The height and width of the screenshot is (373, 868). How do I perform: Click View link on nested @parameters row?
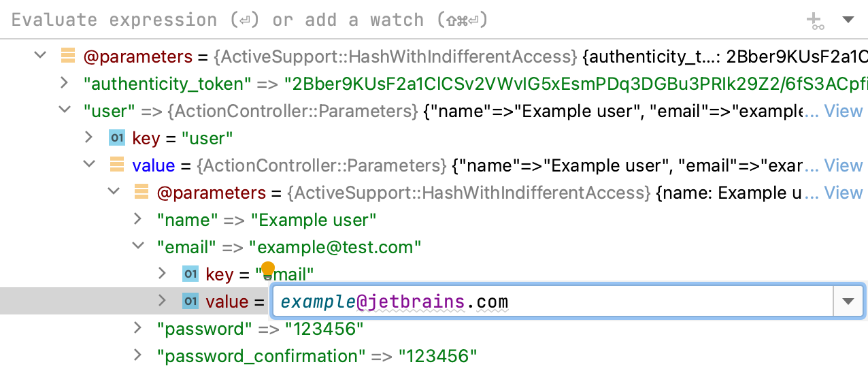[x=843, y=193]
